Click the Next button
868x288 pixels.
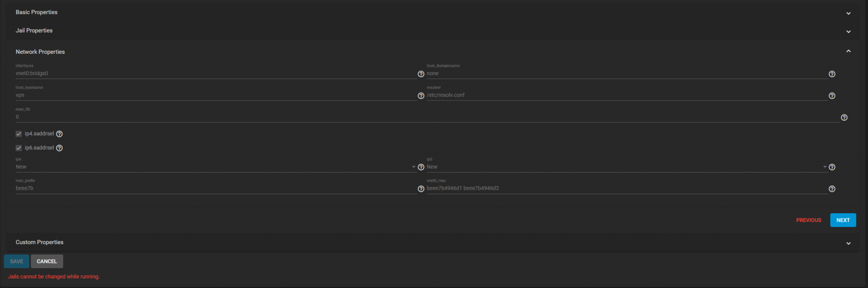pos(843,220)
